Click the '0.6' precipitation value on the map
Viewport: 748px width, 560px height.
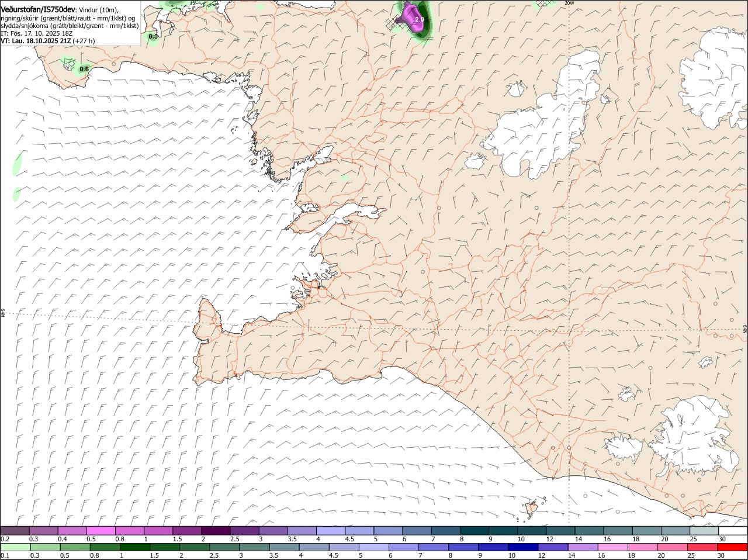(84, 69)
